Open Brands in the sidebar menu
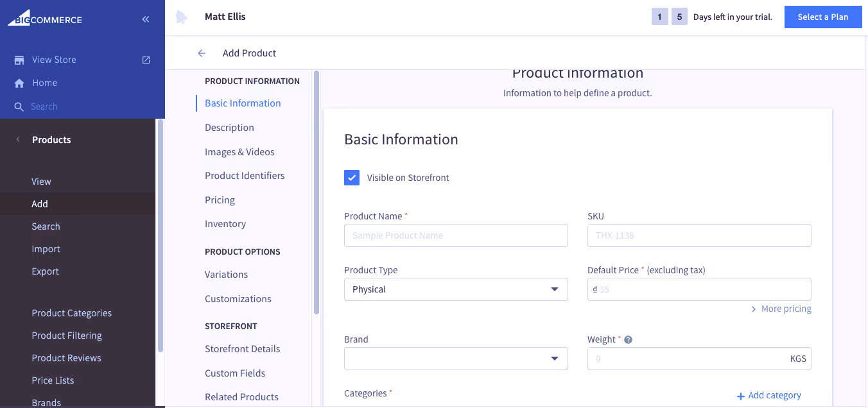 [x=46, y=402]
